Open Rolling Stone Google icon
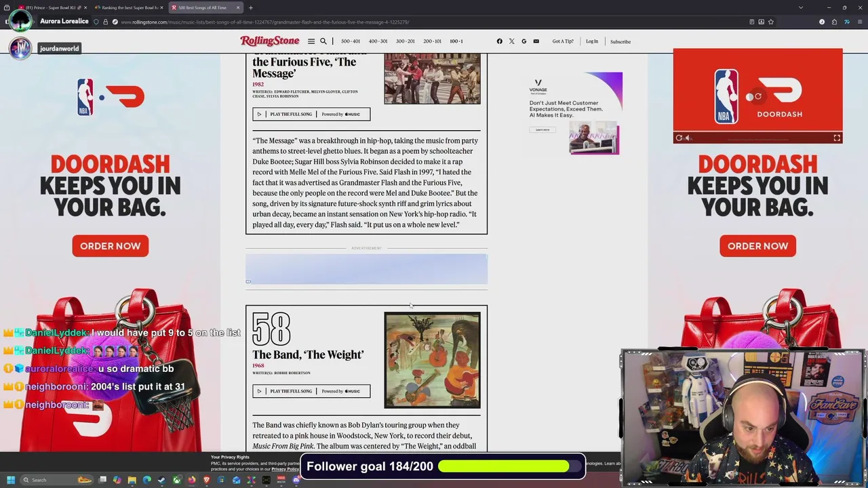This screenshot has width=868, height=488. [x=524, y=41]
